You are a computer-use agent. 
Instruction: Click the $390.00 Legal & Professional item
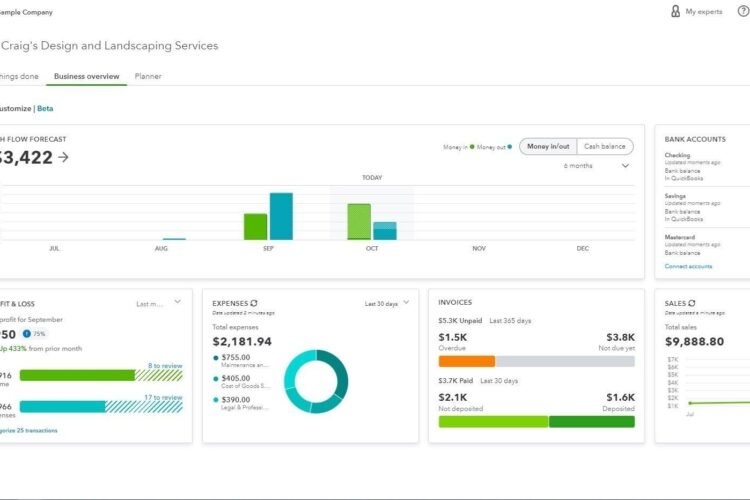click(242, 403)
